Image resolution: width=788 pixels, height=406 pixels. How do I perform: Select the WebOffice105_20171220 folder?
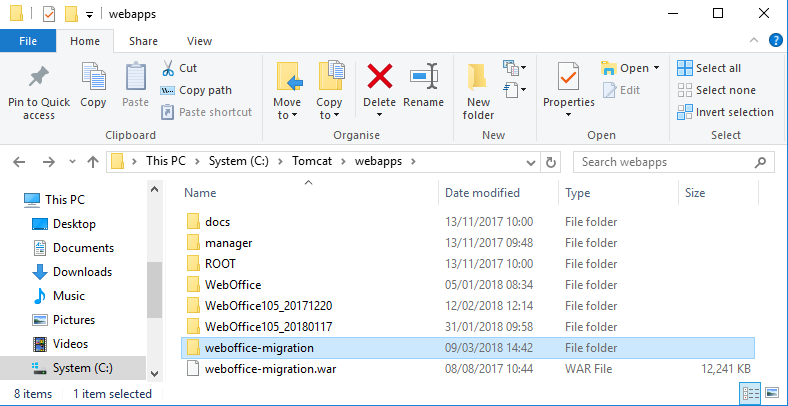pos(468,306)
